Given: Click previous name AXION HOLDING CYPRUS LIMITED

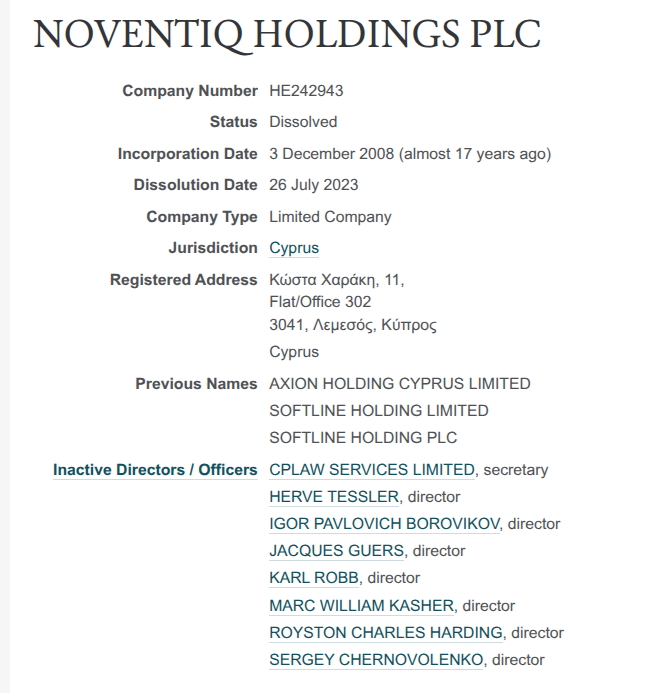Looking at the screenshot, I should coord(399,384).
